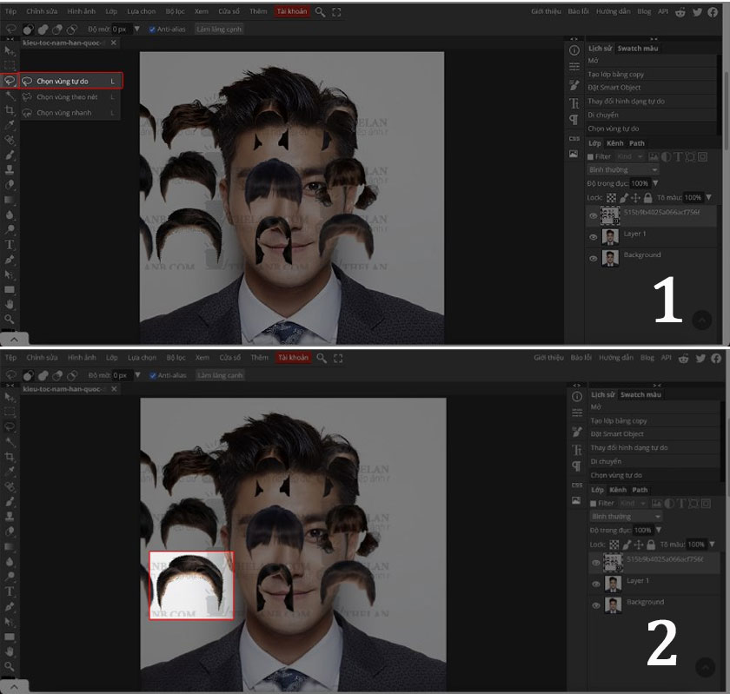Screen dimensions: 730x700
Task: Hide the Background layer in the top Layers panel
Action: [594, 258]
